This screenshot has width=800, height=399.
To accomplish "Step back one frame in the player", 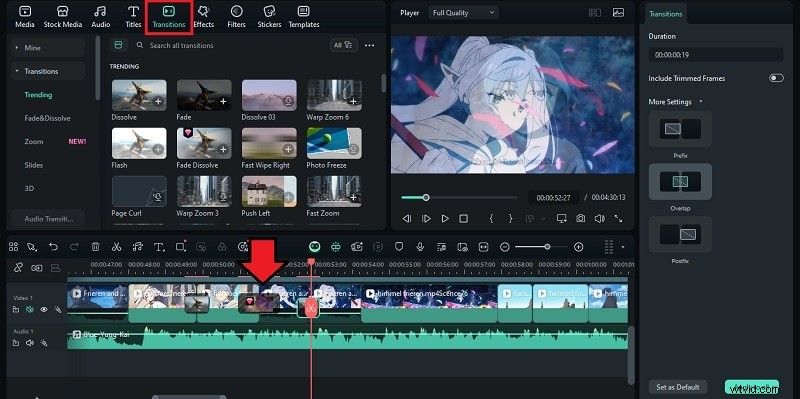I will pyautogui.click(x=407, y=218).
